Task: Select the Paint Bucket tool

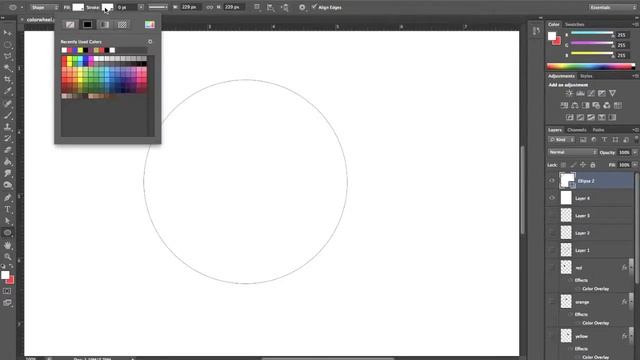Action: [x=7, y=162]
